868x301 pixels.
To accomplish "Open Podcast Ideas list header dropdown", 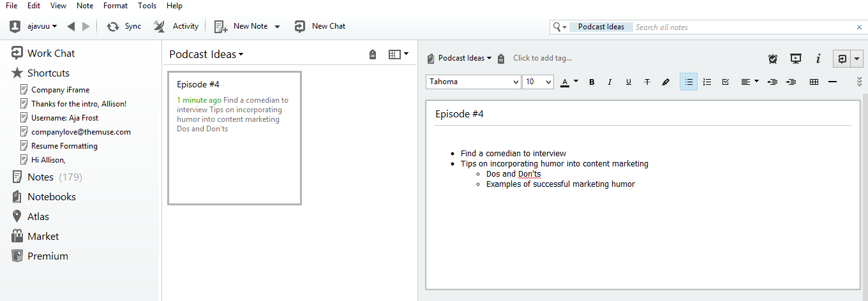I will point(206,54).
